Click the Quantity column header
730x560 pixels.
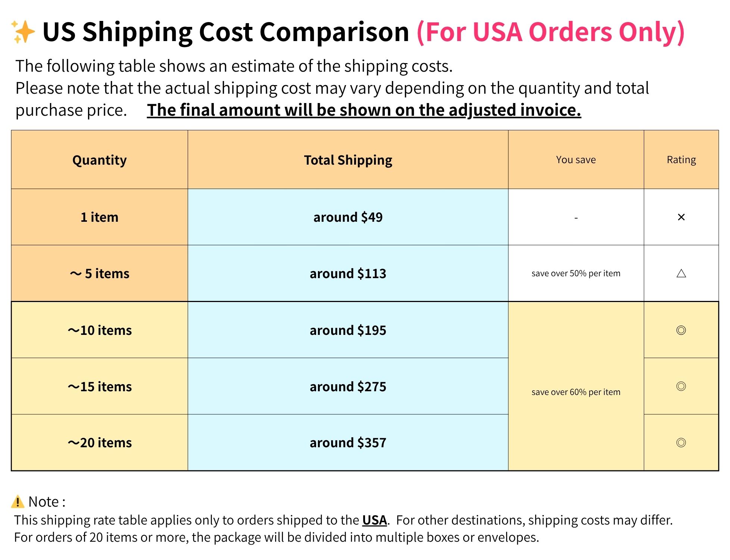pos(99,160)
